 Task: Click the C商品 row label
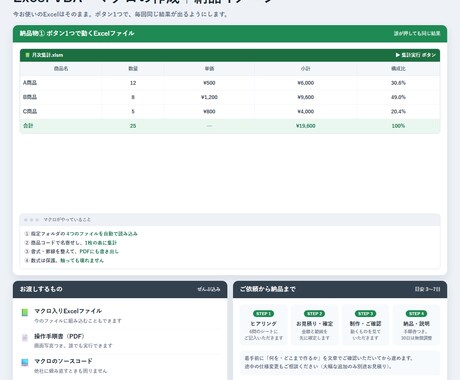coord(30,111)
